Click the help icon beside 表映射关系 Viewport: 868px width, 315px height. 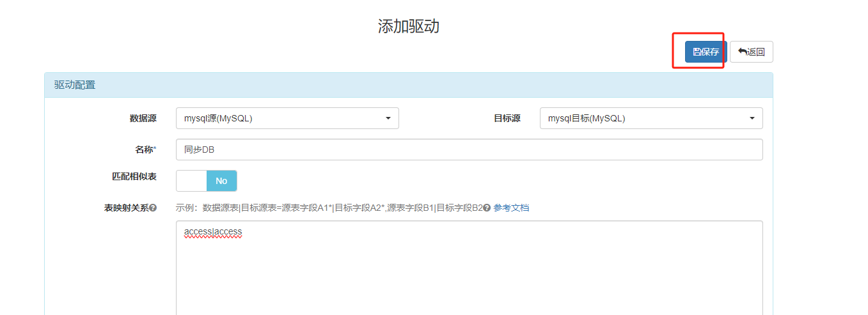point(153,208)
